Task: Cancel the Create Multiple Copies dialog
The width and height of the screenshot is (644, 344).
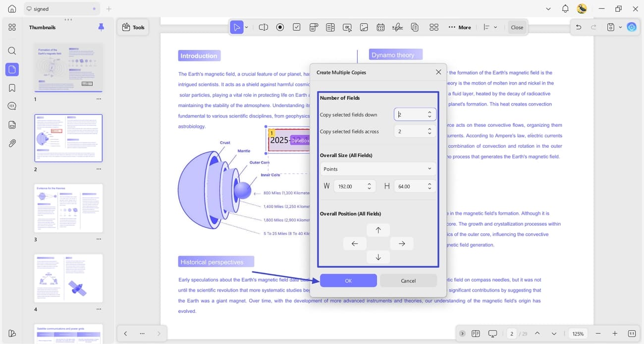Action: [x=408, y=281]
